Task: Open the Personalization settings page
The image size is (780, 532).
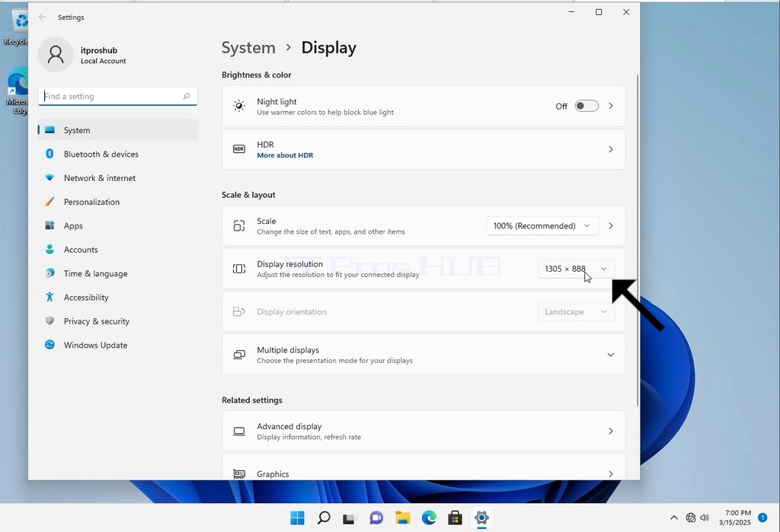Action: [118, 202]
